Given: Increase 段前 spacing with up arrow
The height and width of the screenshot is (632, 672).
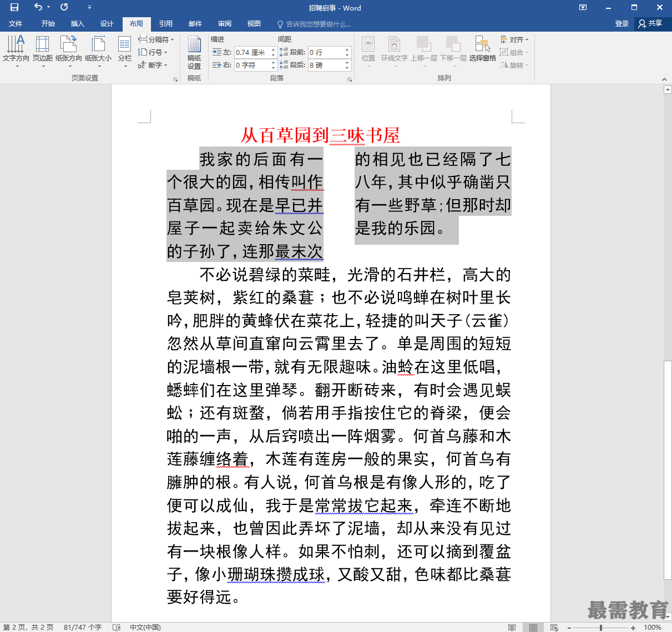Looking at the screenshot, I should click(347, 49).
